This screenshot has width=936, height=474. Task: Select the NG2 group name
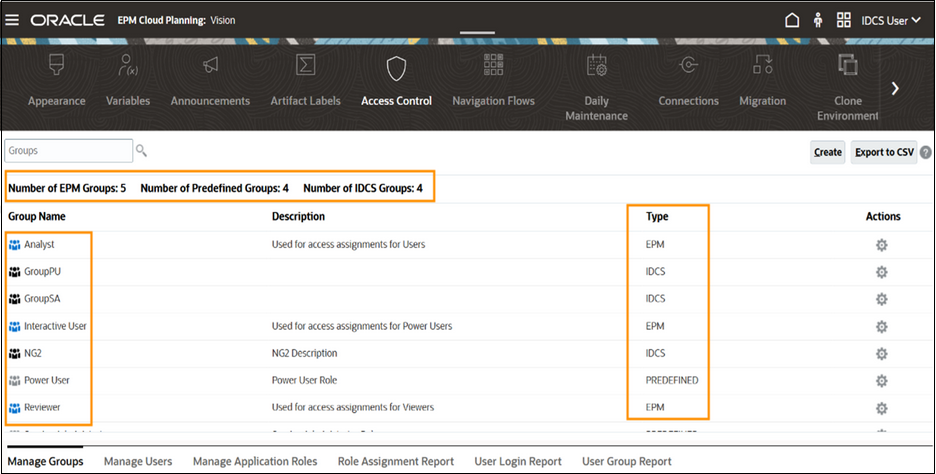[x=33, y=353]
